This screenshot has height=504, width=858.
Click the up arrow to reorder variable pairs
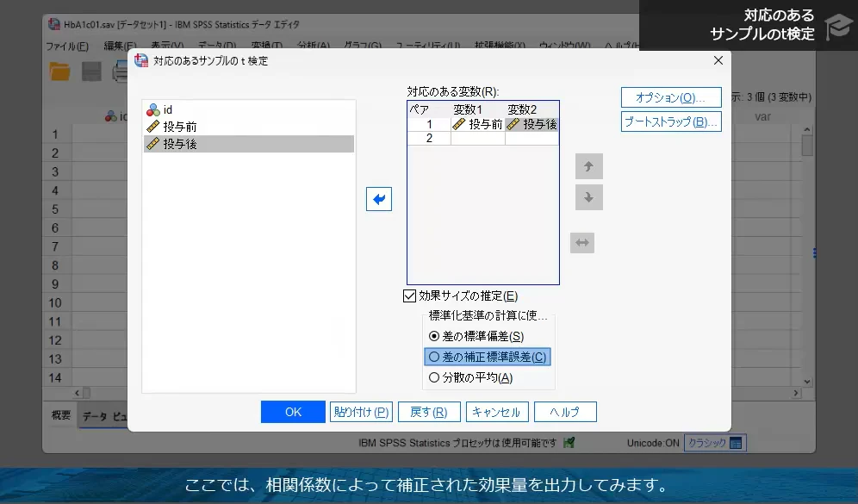[x=588, y=165]
